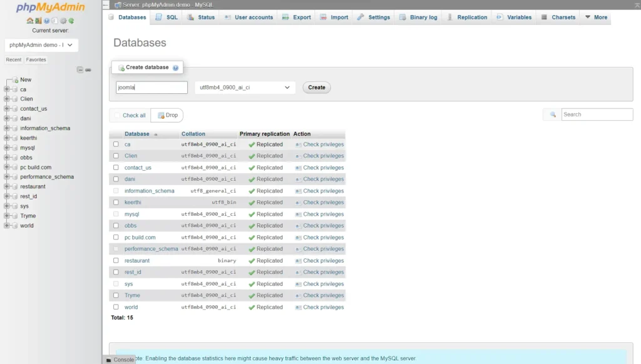Tick the checkbox for ca database

[x=116, y=144]
